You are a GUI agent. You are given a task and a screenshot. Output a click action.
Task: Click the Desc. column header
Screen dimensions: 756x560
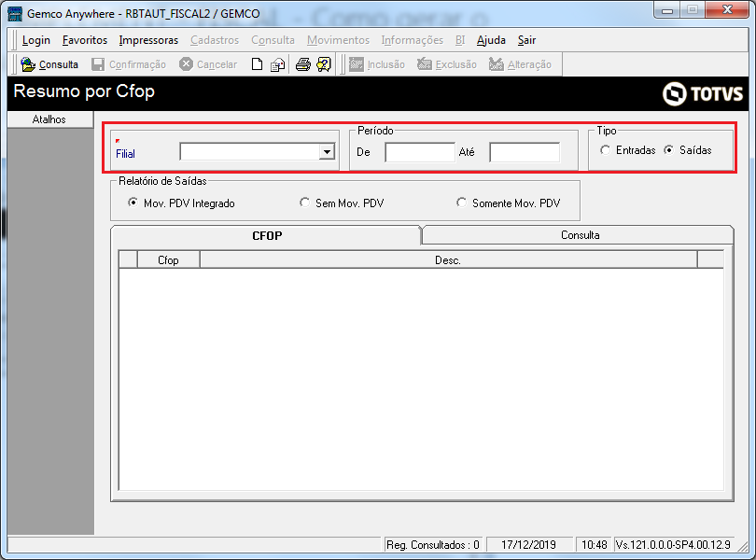448,260
